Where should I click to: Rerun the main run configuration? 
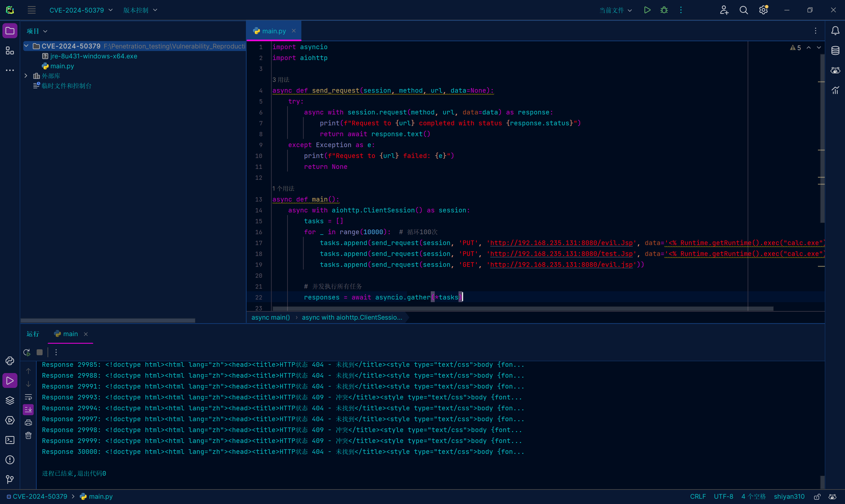[x=27, y=352]
